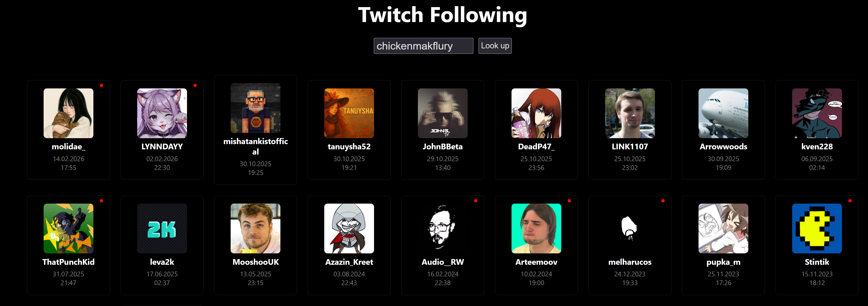
Task: Open LYNNDAYY's purple catgirl avatar
Action: (162, 113)
